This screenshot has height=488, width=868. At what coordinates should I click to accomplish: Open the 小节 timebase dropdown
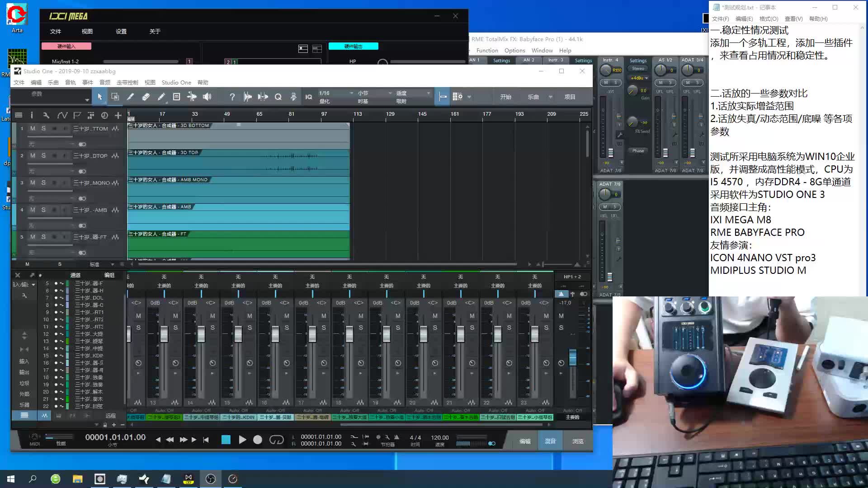(390, 93)
